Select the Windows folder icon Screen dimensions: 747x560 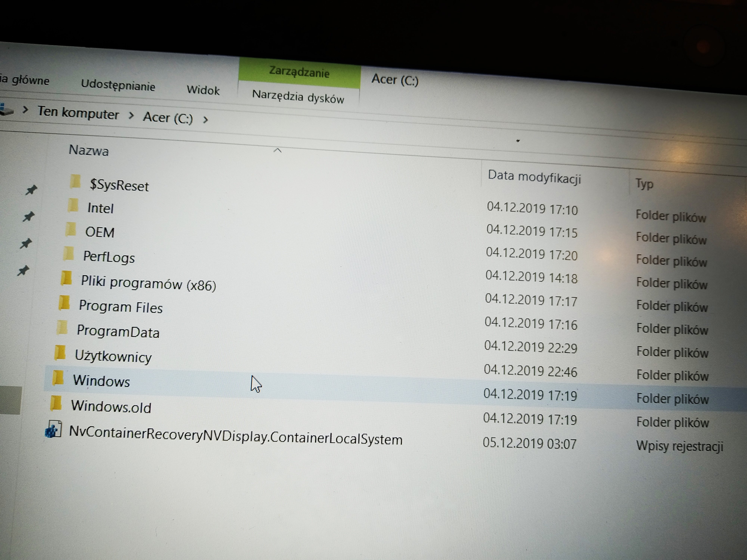(58, 378)
